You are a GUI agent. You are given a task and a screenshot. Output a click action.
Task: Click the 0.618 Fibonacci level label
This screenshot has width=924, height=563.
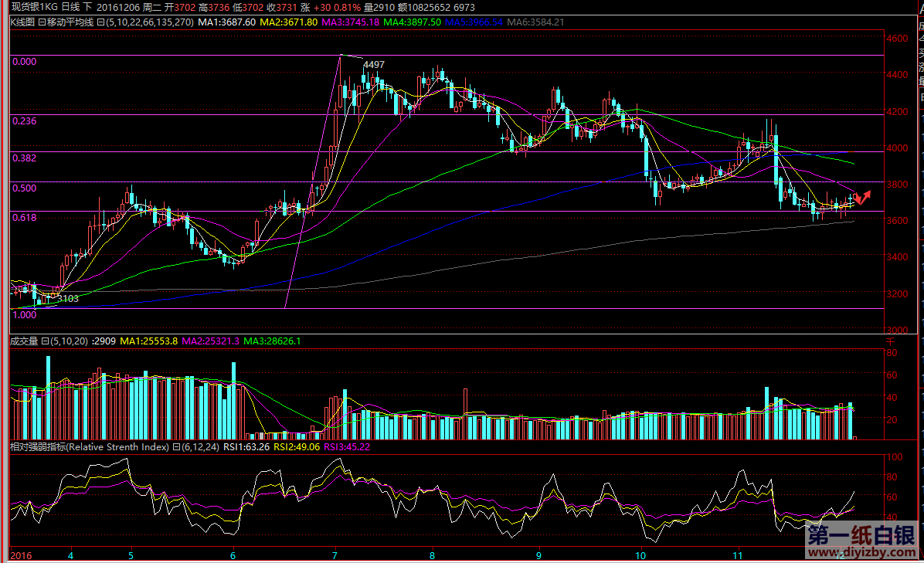[x=25, y=218]
